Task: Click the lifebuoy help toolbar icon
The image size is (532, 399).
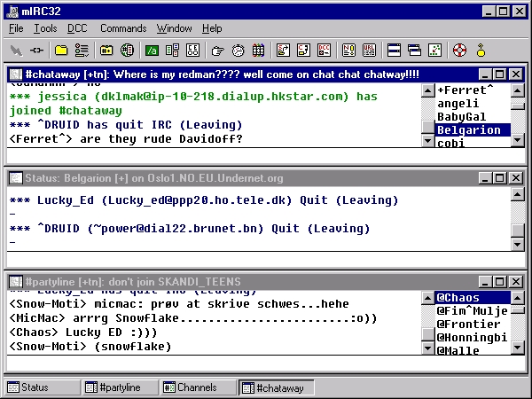Action: click(x=459, y=51)
